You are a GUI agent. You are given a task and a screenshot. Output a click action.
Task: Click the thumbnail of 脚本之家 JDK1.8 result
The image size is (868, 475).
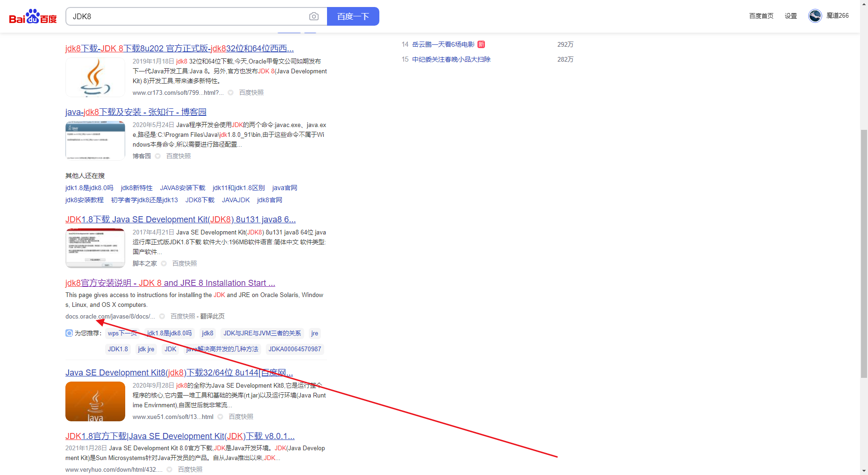(x=95, y=248)
